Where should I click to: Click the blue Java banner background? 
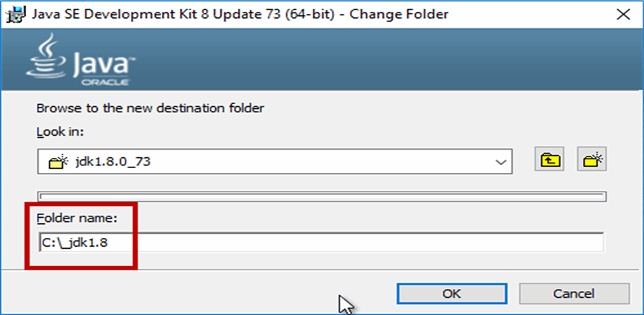(x=370, y=60)
